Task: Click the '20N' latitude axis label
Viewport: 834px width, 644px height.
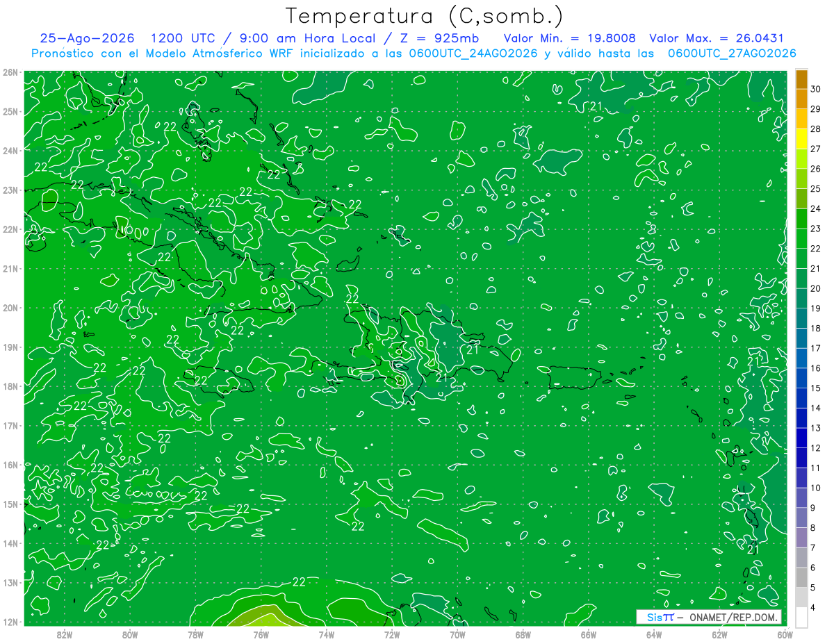Action: [10, 308]
